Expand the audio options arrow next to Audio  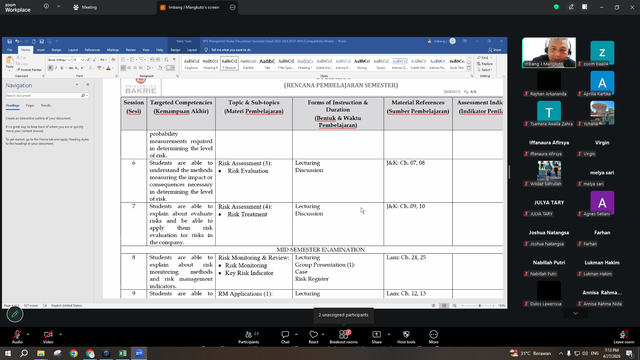pos(28,334)
